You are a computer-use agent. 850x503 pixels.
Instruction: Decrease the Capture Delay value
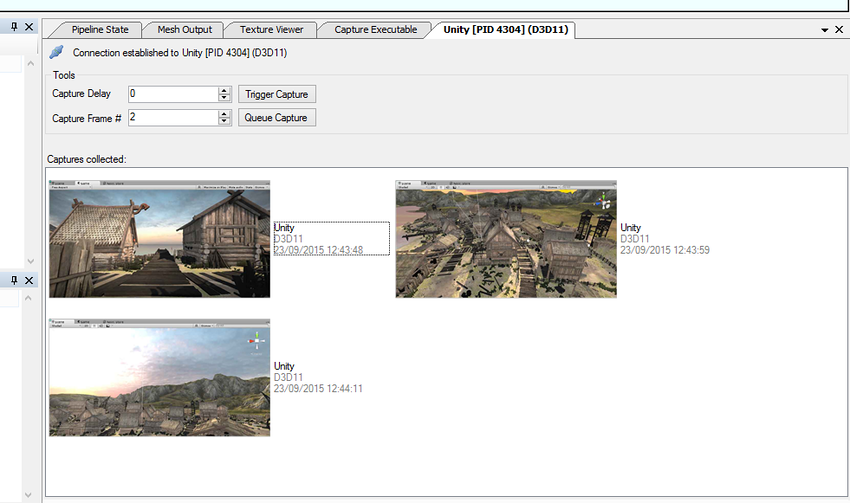tap(224, 98)
